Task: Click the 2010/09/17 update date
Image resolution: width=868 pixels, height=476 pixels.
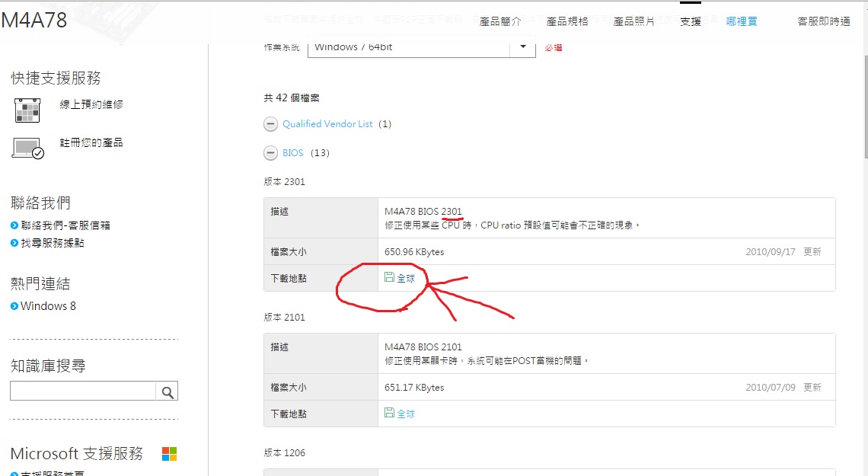Action: (770, 252)
